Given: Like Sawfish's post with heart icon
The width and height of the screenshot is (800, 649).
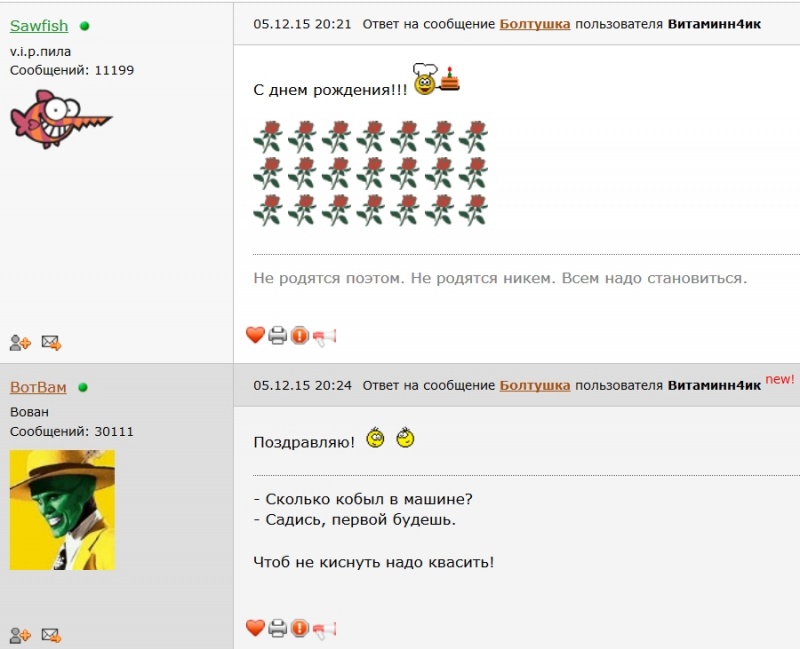Looking at the screenshot, I should pyautogui.click(x=255, y=335).
